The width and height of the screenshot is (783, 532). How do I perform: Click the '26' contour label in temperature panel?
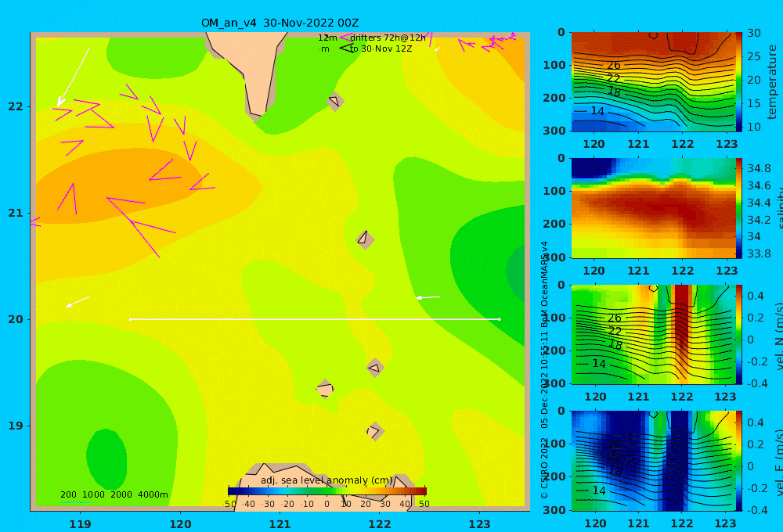point(614,66)
